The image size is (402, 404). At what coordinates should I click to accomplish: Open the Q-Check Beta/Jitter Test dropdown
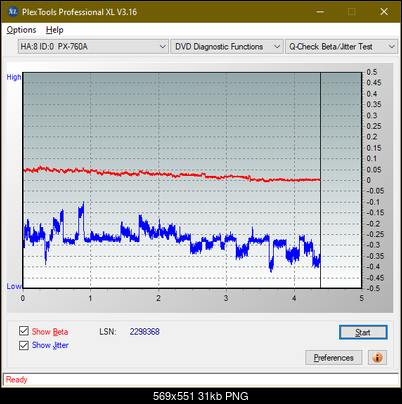tap(341, 47)
